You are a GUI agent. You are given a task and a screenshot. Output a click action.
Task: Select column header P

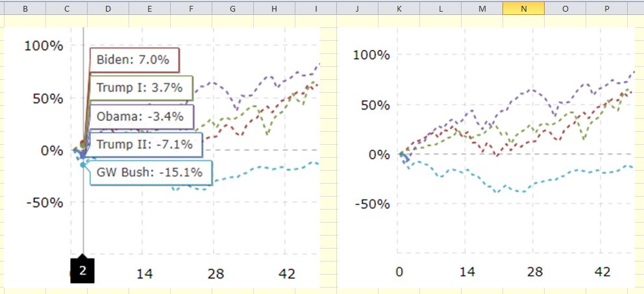point(606,8)
